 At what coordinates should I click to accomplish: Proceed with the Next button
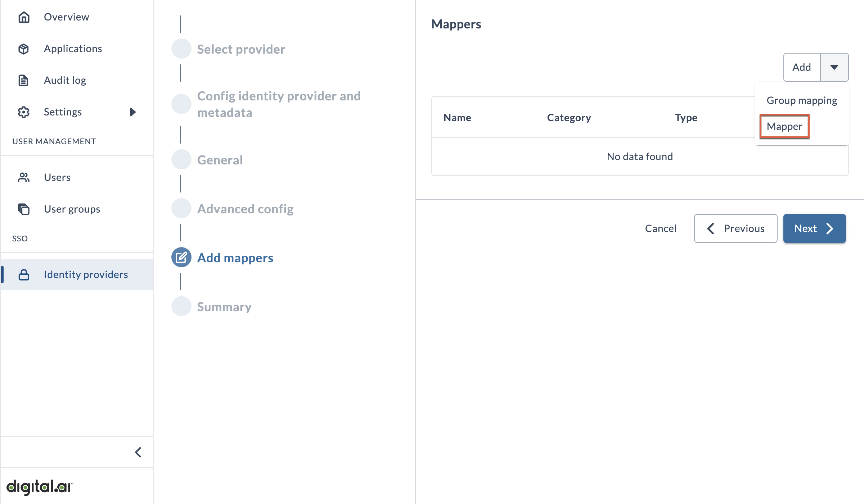click(x=814, y=228)
